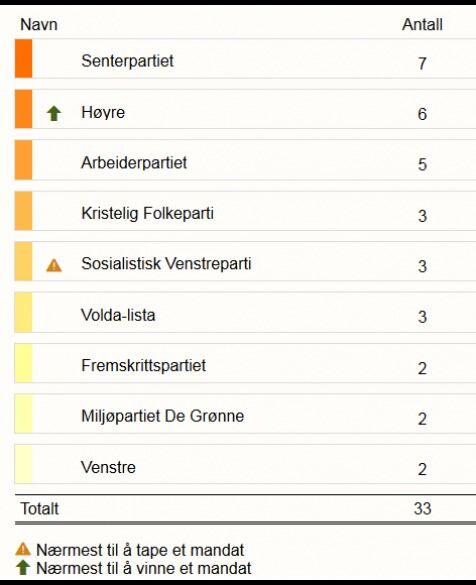Viewport: 476px width, 585px height.
Task: Click the Totalt row label
Action: (x=40, y=509)
